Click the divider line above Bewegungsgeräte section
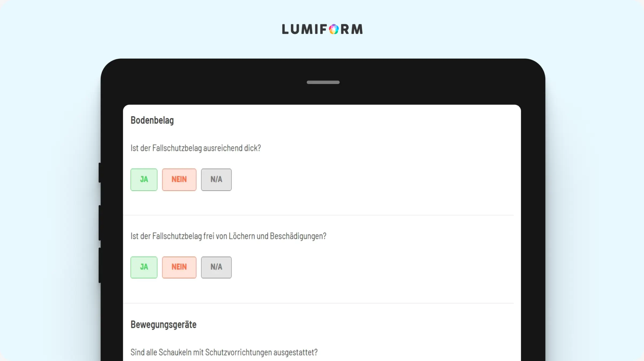Viewport: 644px width, 361px height. click(x=318, y=303)
